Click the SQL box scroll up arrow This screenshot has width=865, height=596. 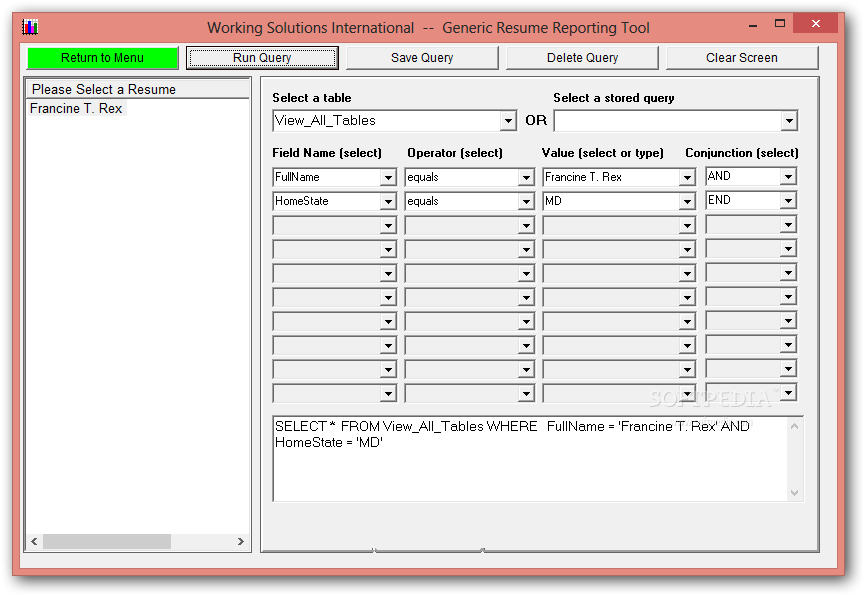[x=794, y=426]
